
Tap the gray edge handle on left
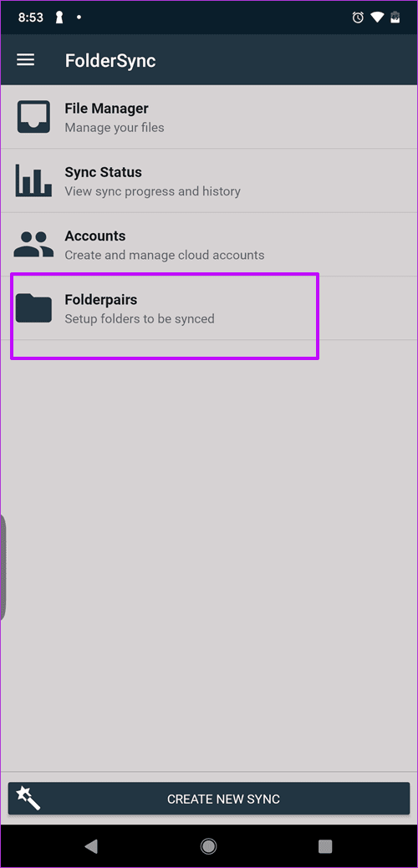click(x=3, y=566)
